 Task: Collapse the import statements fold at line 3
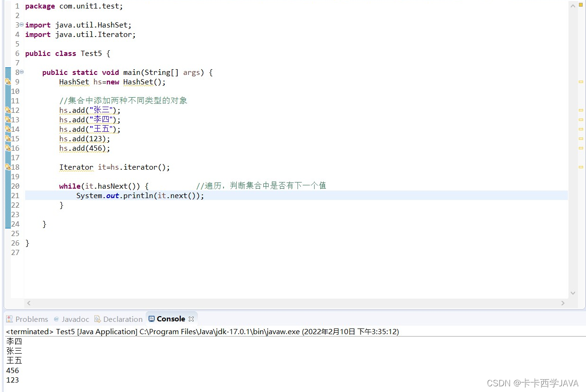click(21, 25)
